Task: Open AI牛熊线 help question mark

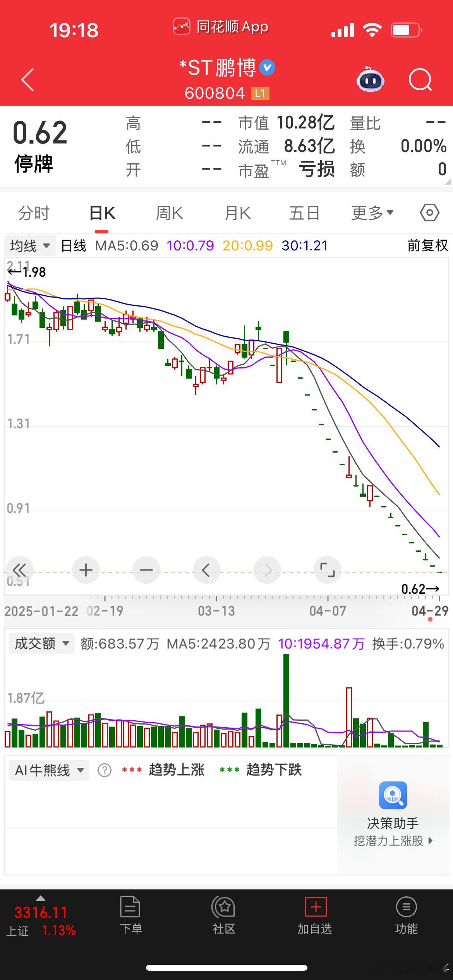Action: pyautogui.click(x=105, y=770)
